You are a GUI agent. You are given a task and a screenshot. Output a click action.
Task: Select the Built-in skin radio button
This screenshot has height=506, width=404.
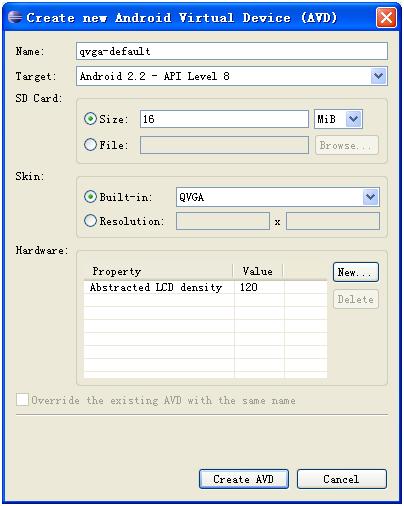point(90,197)
